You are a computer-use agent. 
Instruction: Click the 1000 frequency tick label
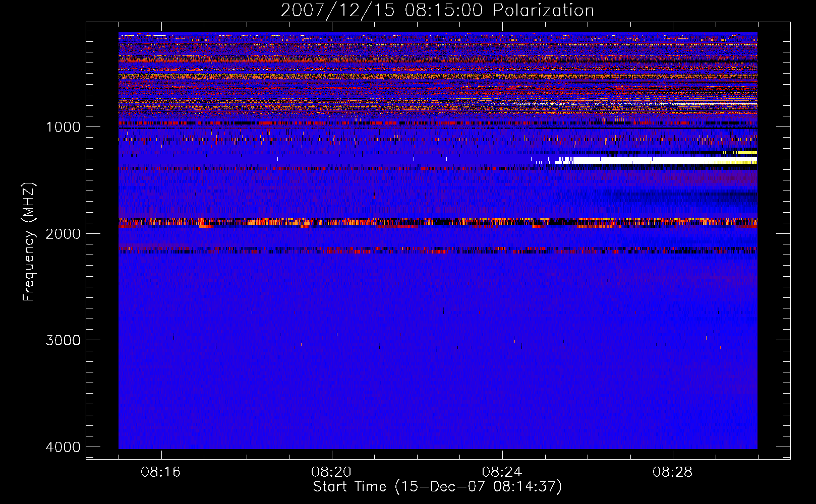tap(63, 127)
